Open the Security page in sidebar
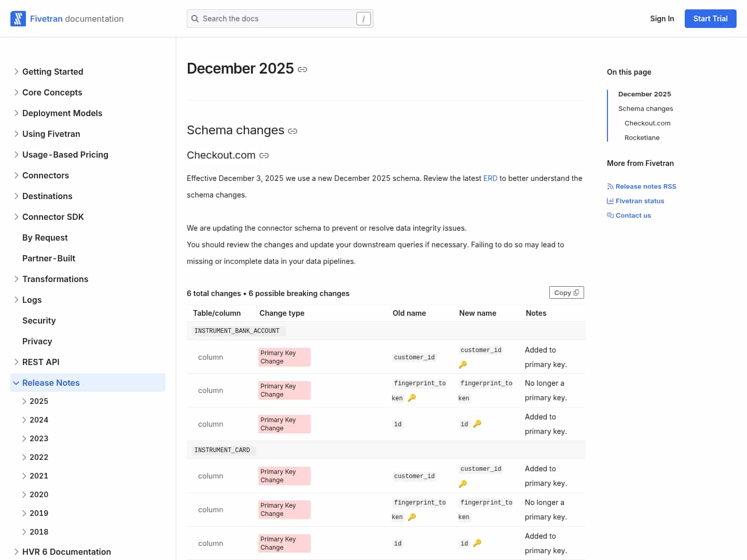The height and width of the screenshot is (560, 747). pyautogui.click(x=39, y=320)
